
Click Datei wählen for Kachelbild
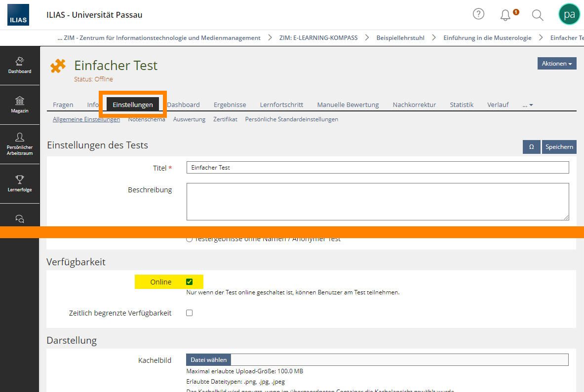coord(208,359)
